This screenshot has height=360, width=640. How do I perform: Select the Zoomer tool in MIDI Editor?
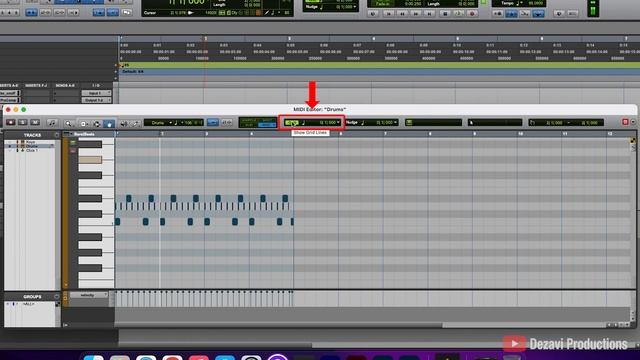coord(69,123)
